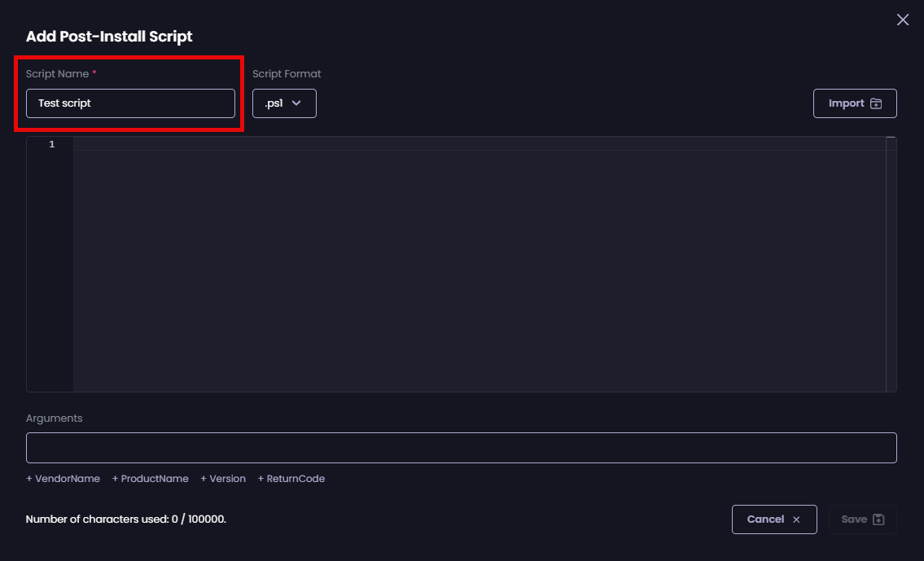The height and width of the screenshot is (561, 924).
Task: Click inside the Arguments input field
Action: [461, 447]
